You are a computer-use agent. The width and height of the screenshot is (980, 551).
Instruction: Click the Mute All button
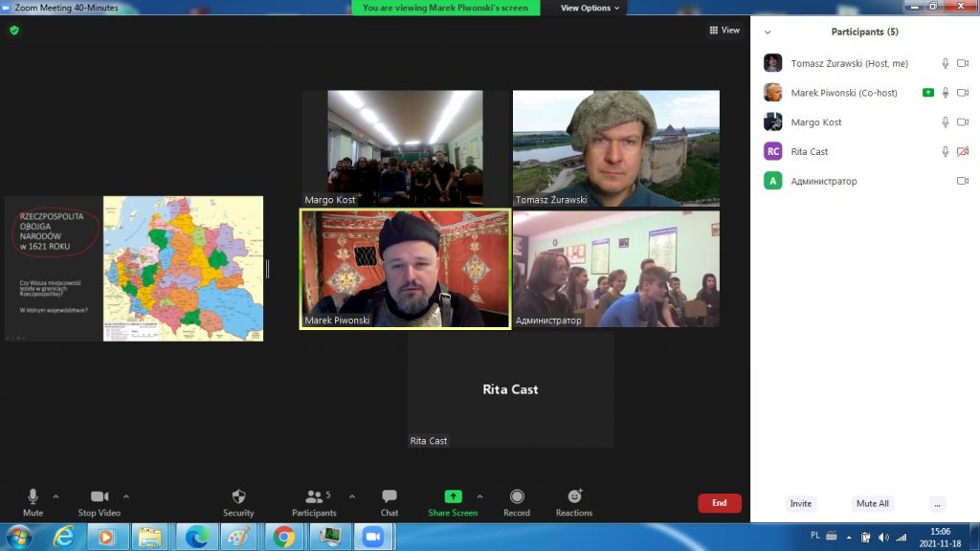[x=872, y=503]
